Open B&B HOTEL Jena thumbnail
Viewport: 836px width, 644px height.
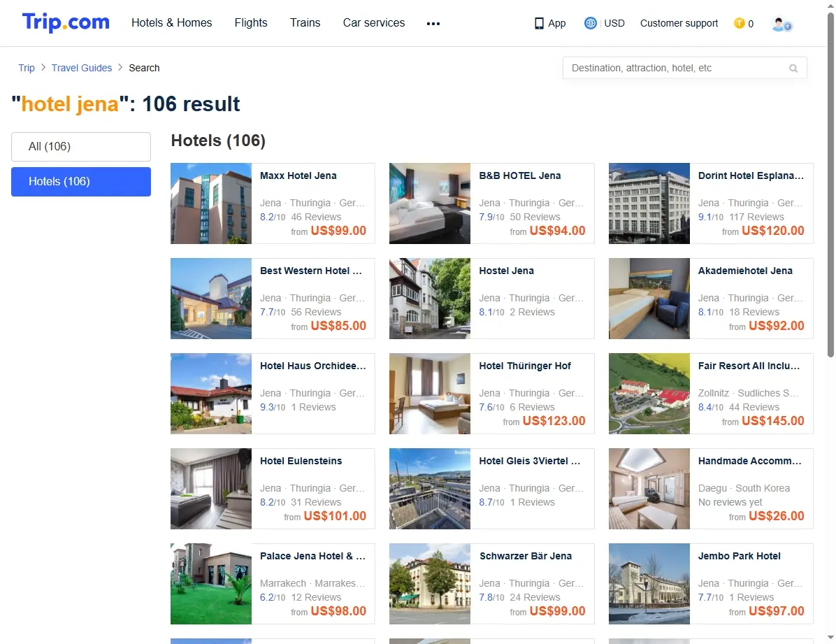point(430,203)
